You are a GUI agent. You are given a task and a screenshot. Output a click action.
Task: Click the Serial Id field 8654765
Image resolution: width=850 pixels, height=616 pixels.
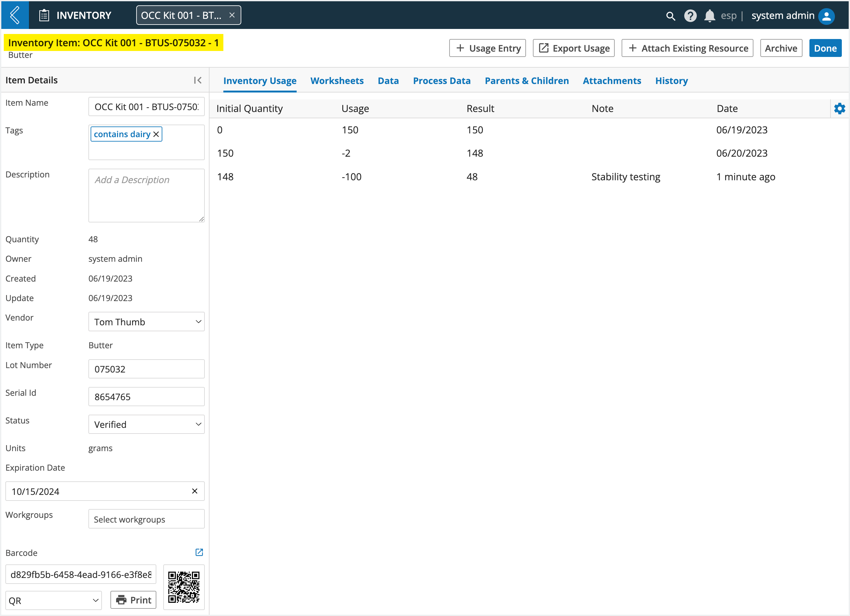coord(147,397)
